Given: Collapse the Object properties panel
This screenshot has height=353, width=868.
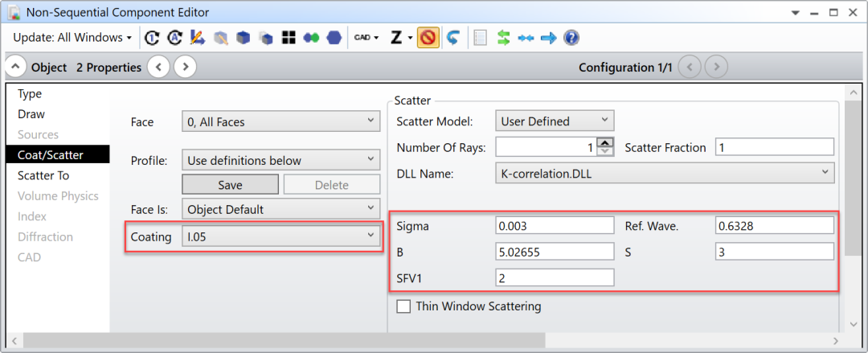Looking at the screenshot, I should click(16, 68).
